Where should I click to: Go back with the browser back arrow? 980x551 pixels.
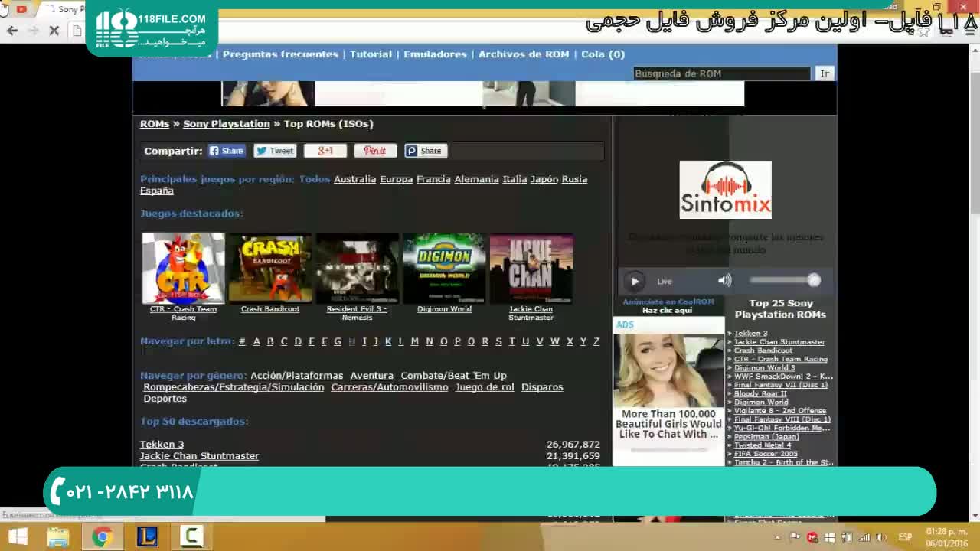click(12, 31)
